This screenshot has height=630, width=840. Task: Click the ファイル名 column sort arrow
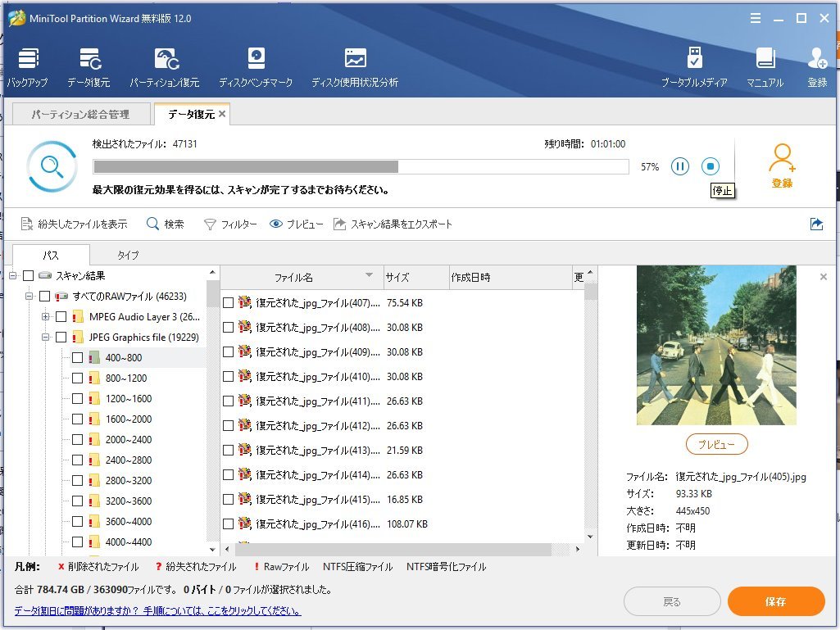[x=369, y=274]
